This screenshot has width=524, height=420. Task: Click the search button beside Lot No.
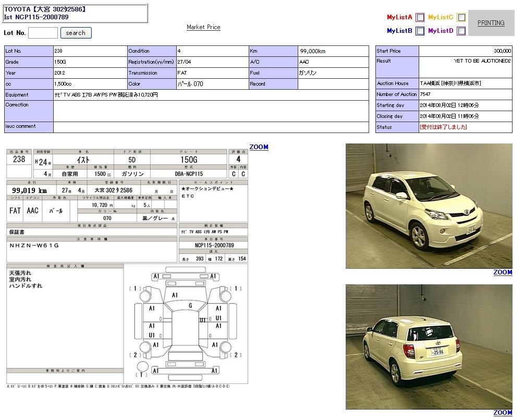point(76,33)
